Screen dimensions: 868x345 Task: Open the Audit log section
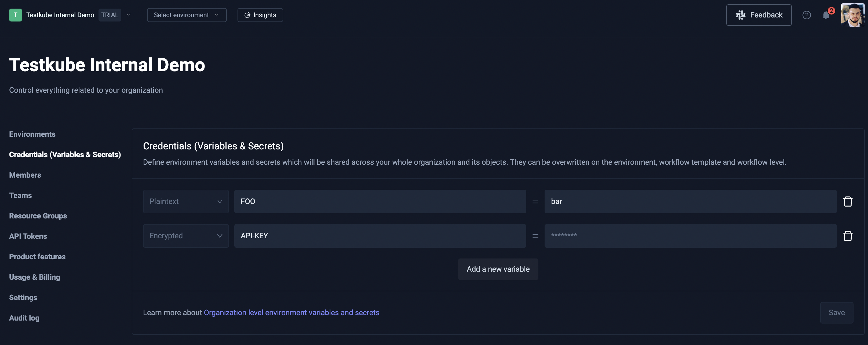click(24, 318)
